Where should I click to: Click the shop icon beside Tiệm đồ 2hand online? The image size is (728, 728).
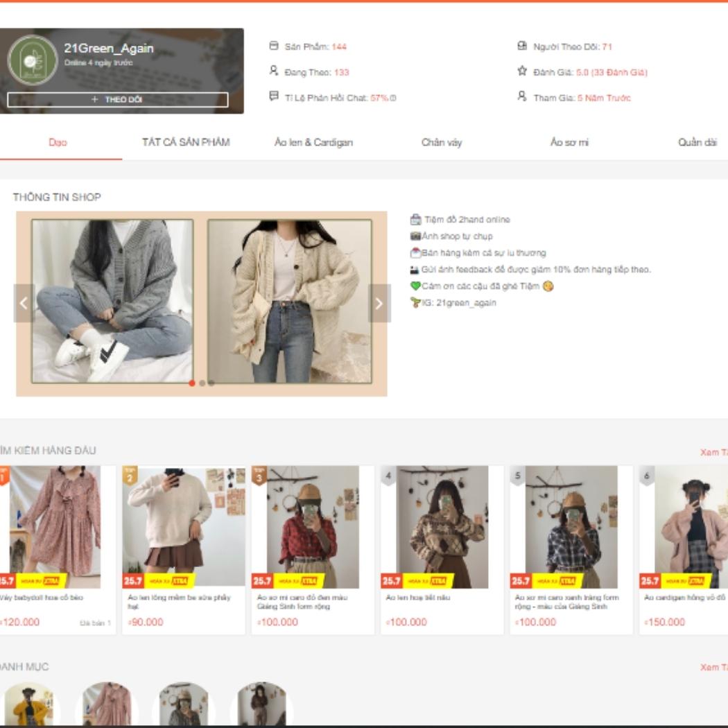(x=415, y=219)
